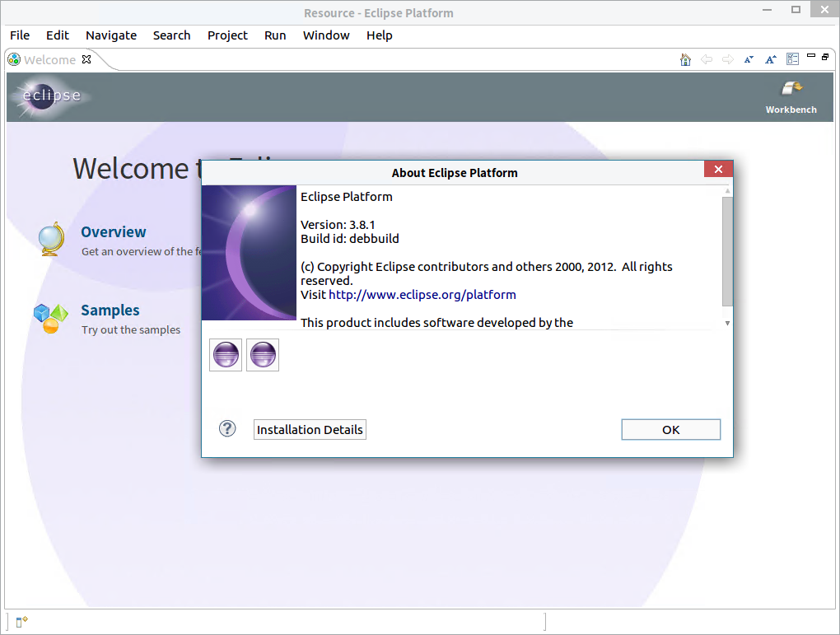This screenshot has width=840, height=635.
Task: Click the navigate back arrow
Action: [x=707, y=59]
